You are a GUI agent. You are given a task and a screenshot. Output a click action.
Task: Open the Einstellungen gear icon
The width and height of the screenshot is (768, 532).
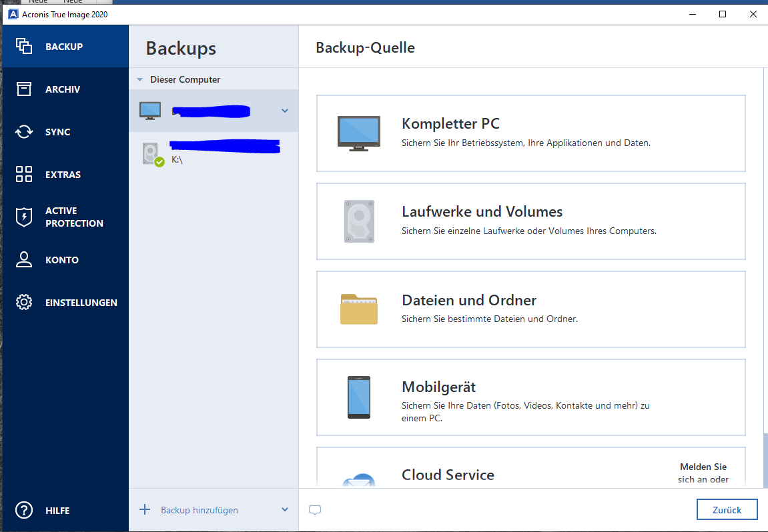(23, 302)
